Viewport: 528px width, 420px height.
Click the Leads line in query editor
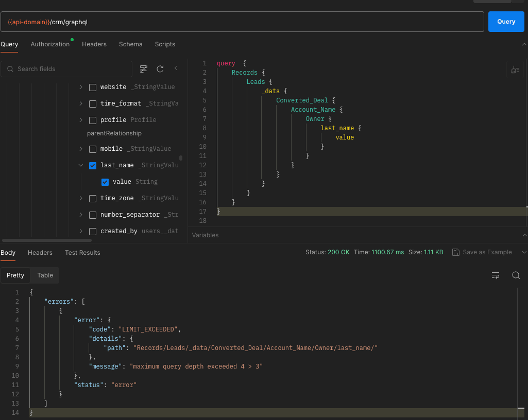pos(259,82)
